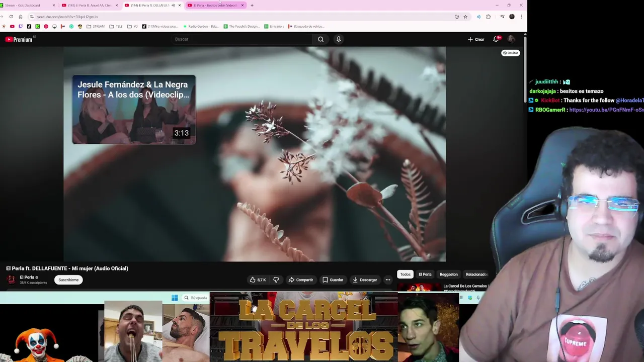Dislike the video with thumbs down

pos(276,280)
